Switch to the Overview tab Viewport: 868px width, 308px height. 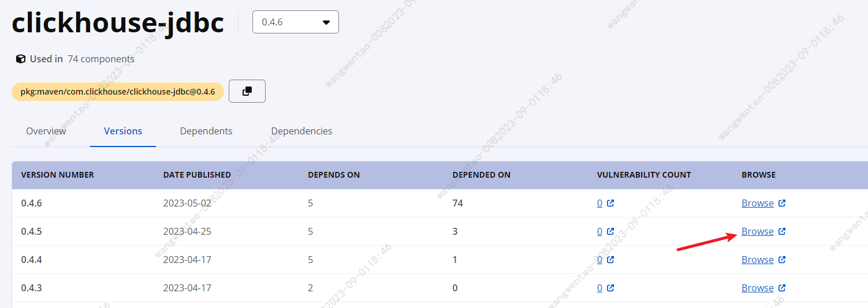(46, 131)
